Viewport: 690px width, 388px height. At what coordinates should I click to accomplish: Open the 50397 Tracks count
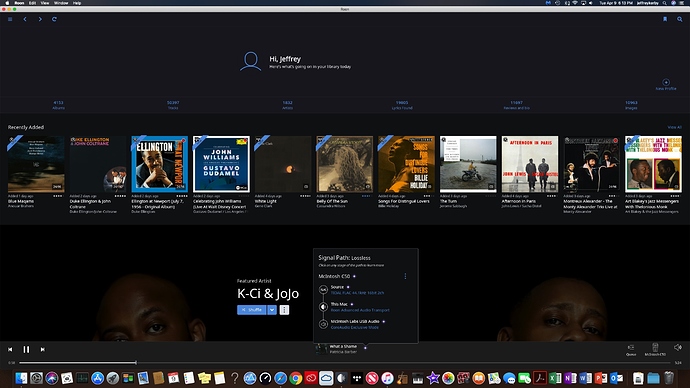click(x=173, y=105)
